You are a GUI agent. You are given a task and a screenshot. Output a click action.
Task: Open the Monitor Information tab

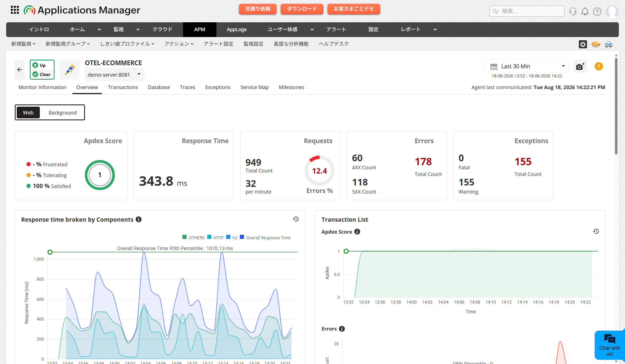(42, 87)
